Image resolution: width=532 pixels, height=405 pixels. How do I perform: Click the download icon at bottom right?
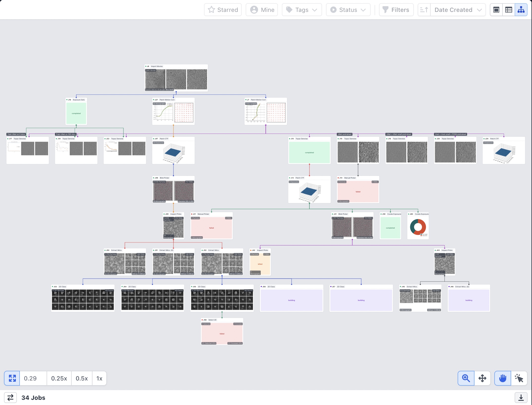pyautogui.click(x=521, y=398)
